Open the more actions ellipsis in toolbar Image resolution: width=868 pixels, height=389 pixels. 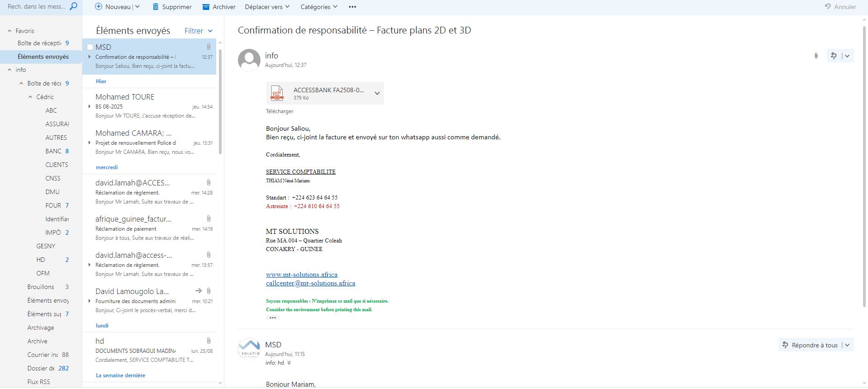point(352,7)
